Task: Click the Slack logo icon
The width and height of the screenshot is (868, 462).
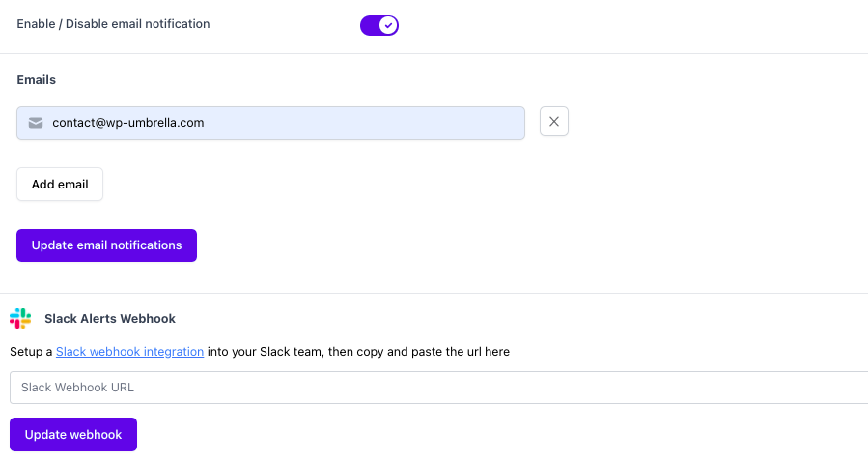Action: click(20, 319)
